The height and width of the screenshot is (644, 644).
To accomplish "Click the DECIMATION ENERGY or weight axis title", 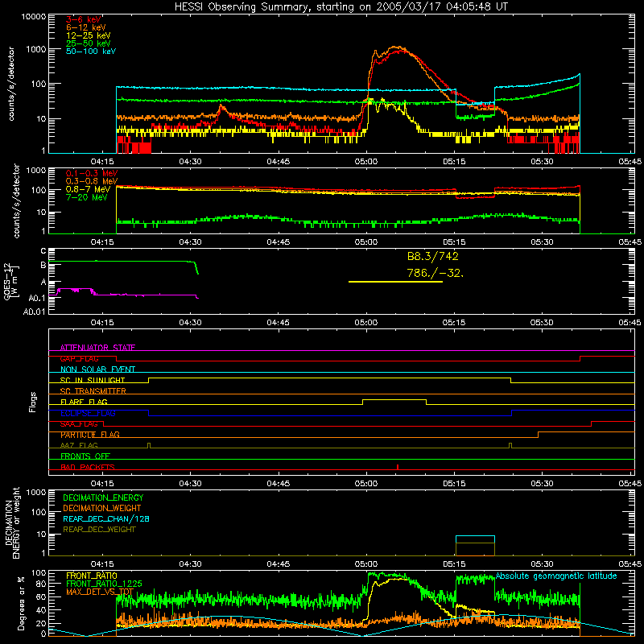I will pos(12,522).
